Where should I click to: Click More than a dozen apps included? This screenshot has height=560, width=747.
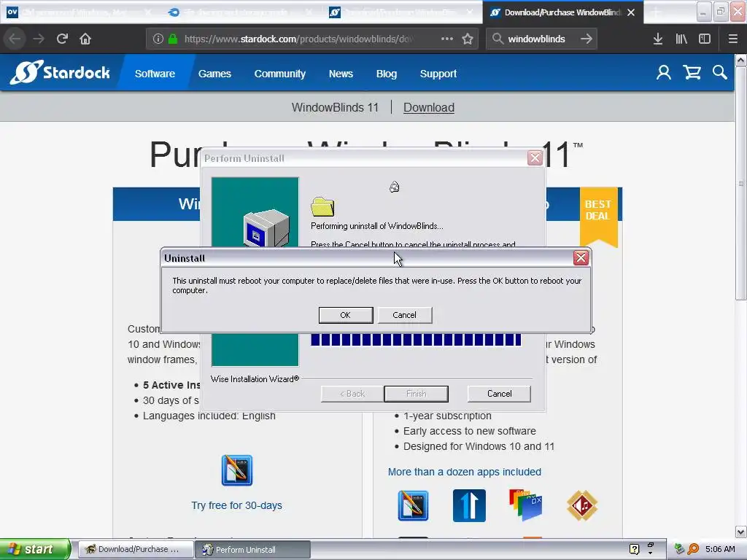pos(465,472)
